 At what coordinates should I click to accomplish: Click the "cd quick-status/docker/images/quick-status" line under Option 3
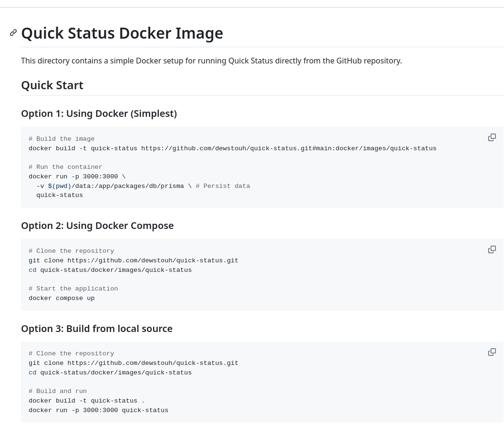click(x=110, y=373)
